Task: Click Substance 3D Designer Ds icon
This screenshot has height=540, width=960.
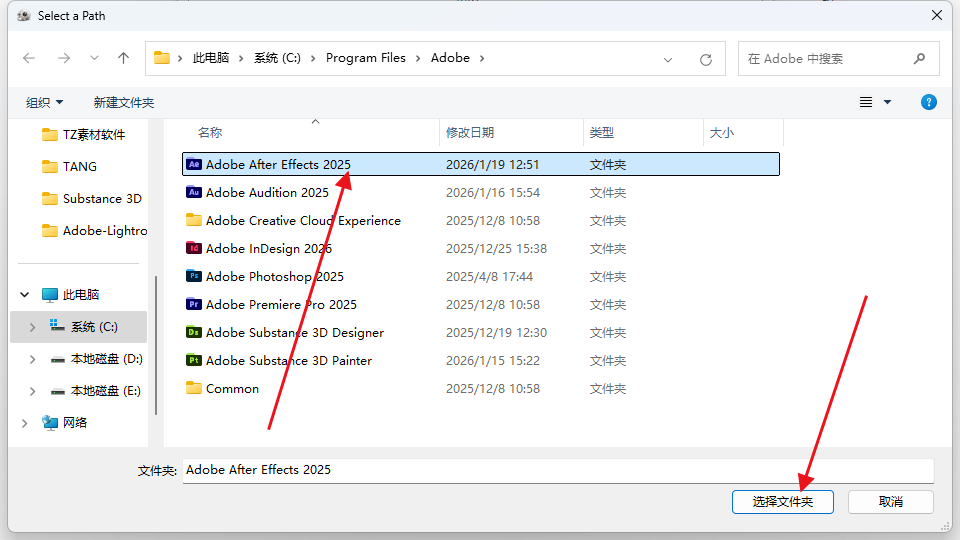Action: click(194, 332)
